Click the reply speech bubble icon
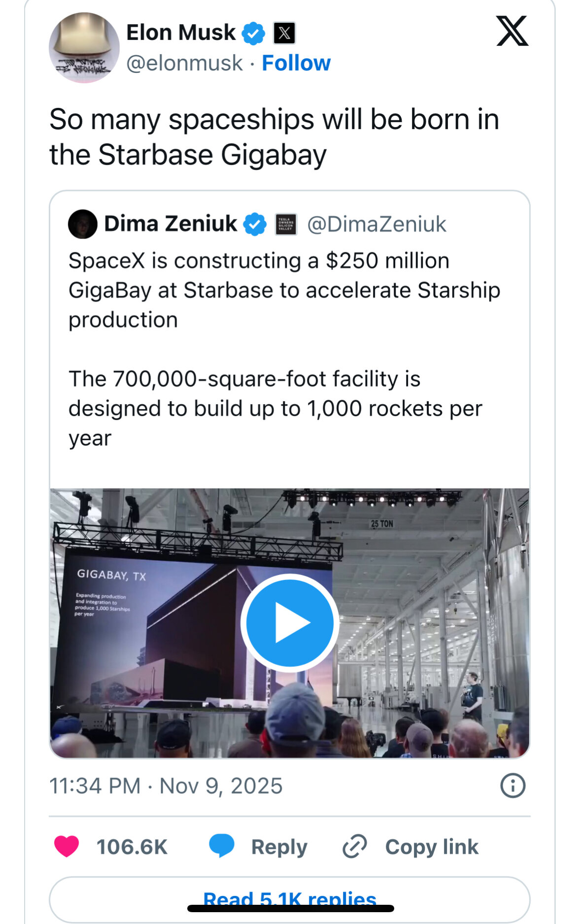581x924 pixels. point(221,846)
